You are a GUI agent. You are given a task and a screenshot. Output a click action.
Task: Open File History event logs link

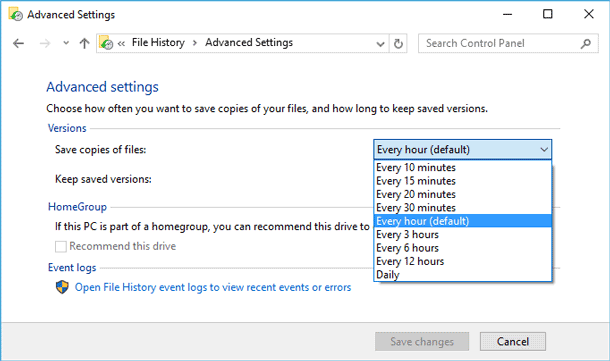click(x=213, y=287)
